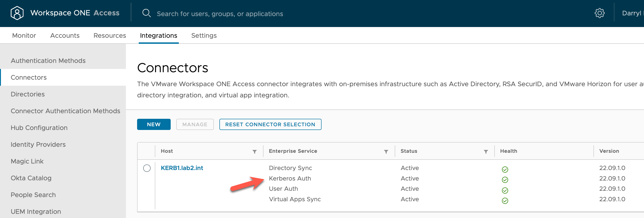The image size is (644, 218).
Task: Switch to the Monitor tab
Action: 24,35
